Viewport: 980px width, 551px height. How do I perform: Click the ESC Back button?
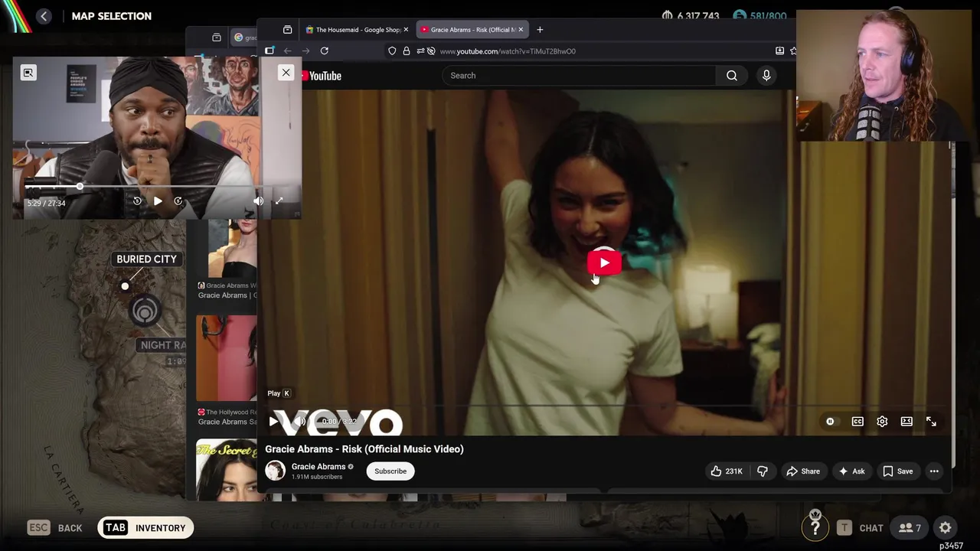[x=54, y=528]
